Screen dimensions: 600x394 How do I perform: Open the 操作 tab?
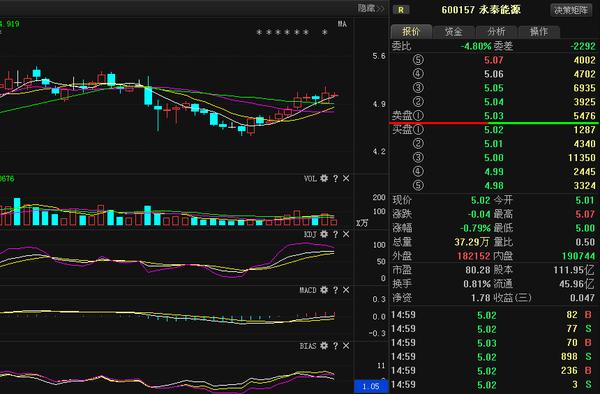point(539,32)
